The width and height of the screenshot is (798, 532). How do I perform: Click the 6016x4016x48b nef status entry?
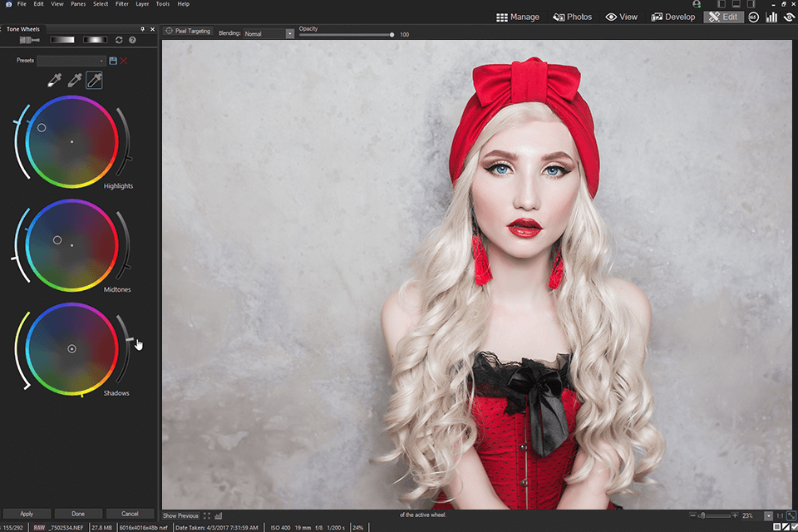click(x=144, y=528)
